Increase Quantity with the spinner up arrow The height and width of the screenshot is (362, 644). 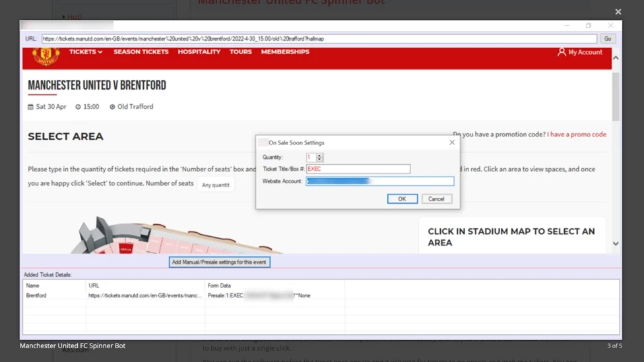[x=320, y=156]
